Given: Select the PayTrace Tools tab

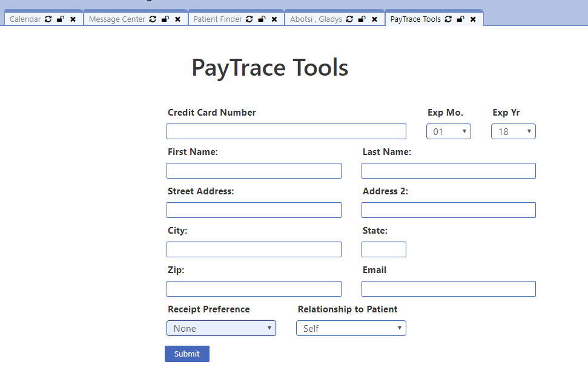Looking at the screenshot, I should point(415,19).
